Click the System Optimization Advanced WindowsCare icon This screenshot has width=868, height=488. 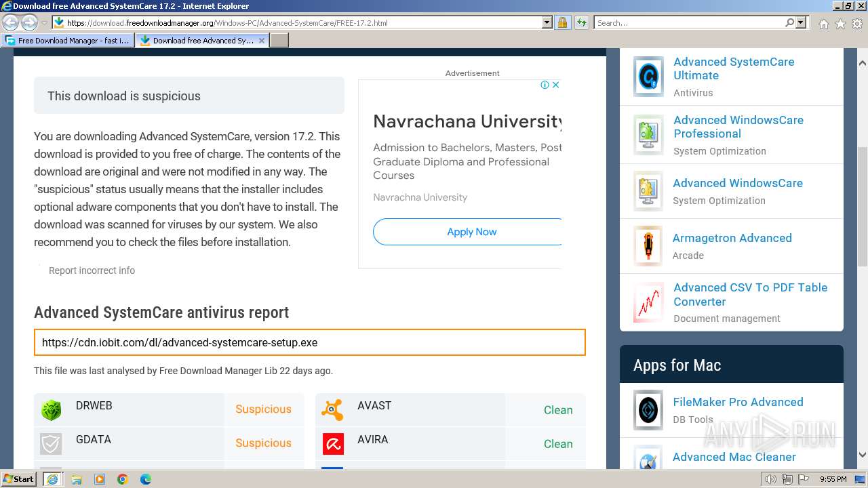click(648, 191)
